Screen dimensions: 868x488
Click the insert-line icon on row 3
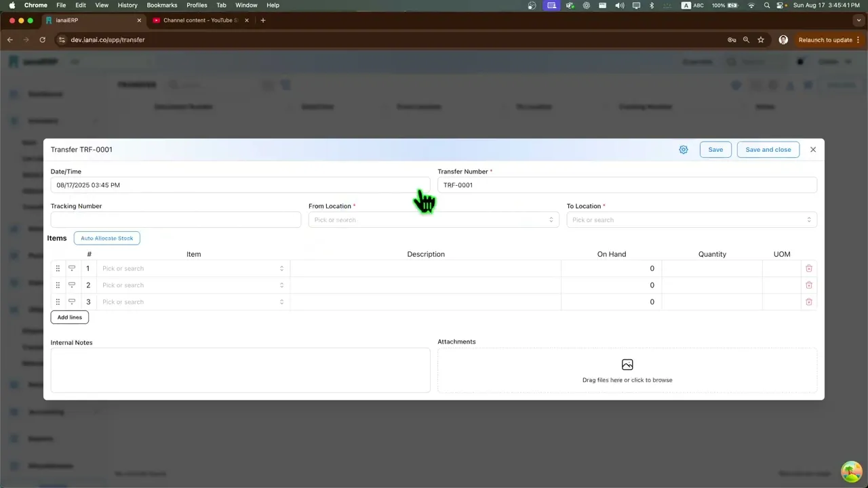72,302
